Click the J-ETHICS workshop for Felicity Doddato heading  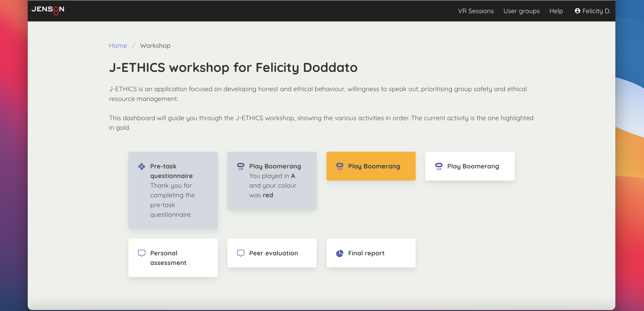pos(233,67)
